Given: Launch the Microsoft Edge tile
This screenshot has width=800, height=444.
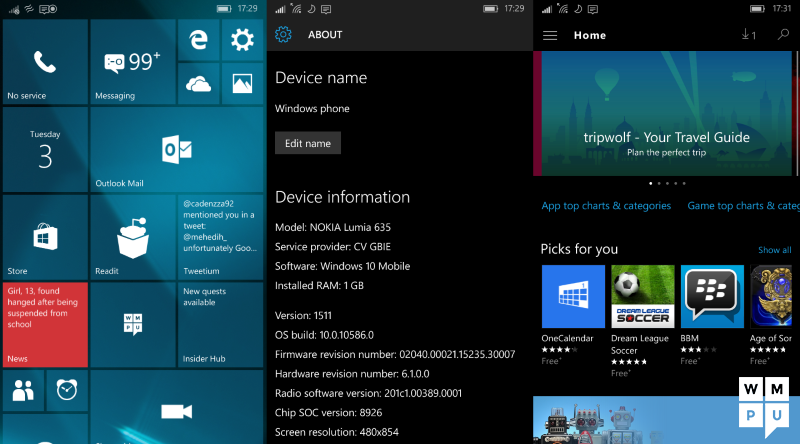Looking at the screenshot, I should click(x=198, y=40).
